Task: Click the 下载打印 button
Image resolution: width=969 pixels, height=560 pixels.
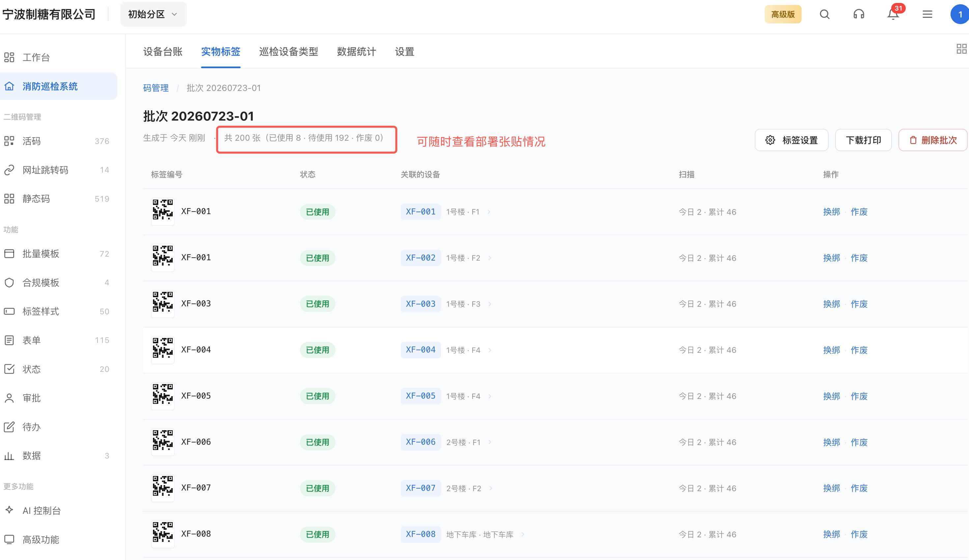Action: pos(863,140)
